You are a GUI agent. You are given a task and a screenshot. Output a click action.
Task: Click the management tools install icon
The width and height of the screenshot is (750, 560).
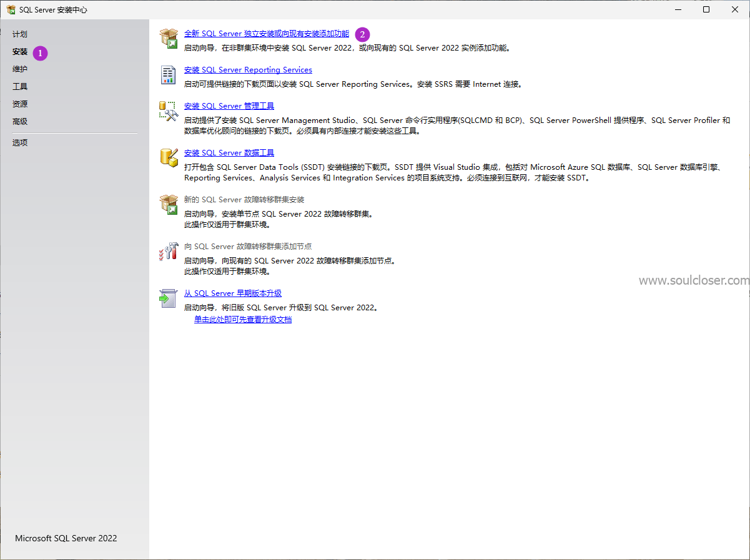(x=169, y=111)
